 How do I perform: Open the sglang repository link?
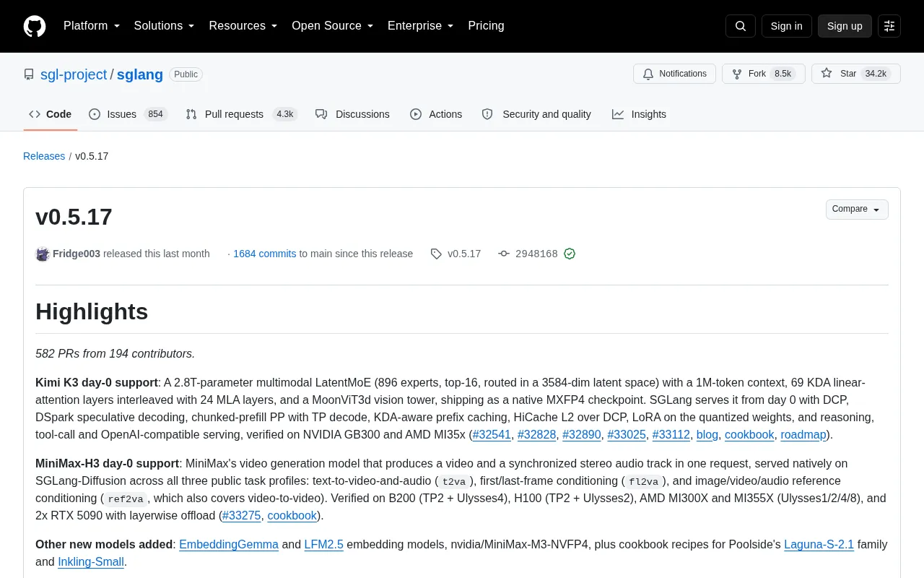pos(140,74)
